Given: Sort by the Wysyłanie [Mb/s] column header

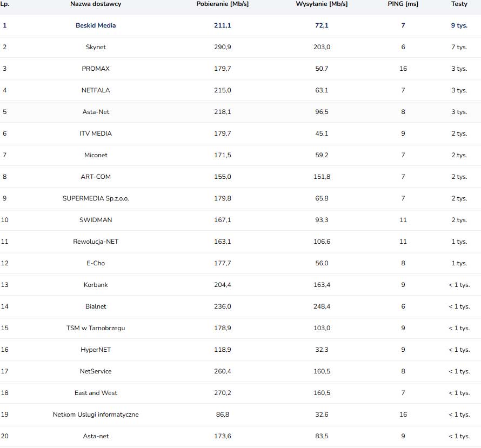Looking at the screenshot, I should 322,4.
